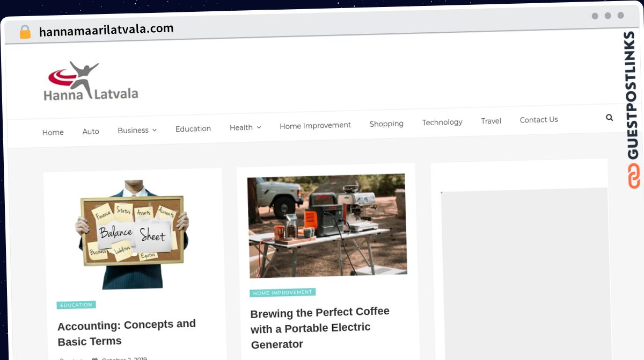Click the Health menu label
Screen dimensions: 644x360
pos(241,127)
